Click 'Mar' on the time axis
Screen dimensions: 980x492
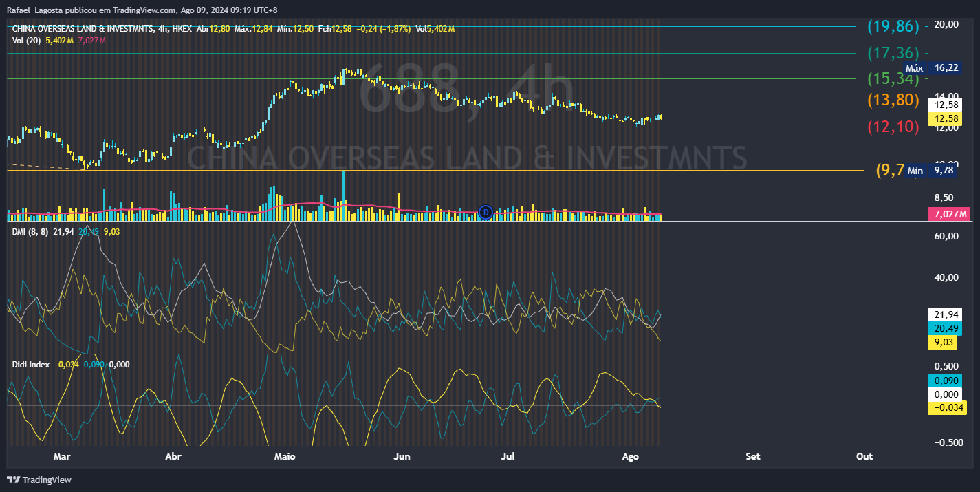[x=62, y=456]
